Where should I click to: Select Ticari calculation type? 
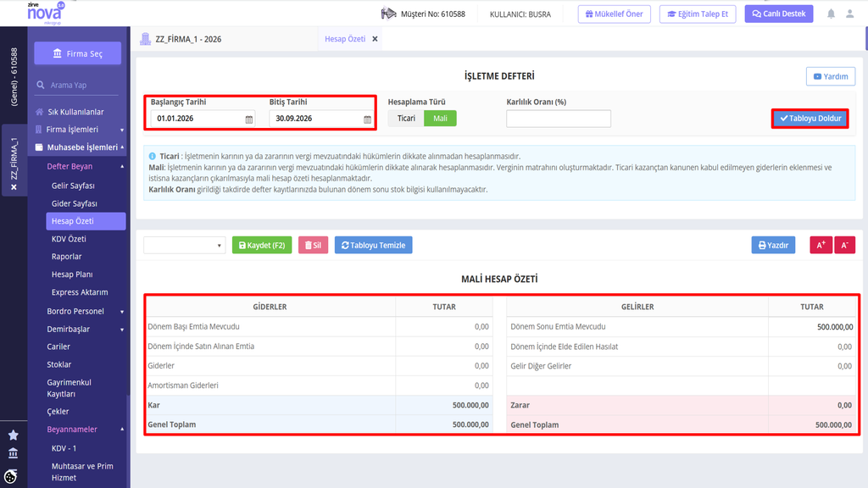[x=406, y=119]
